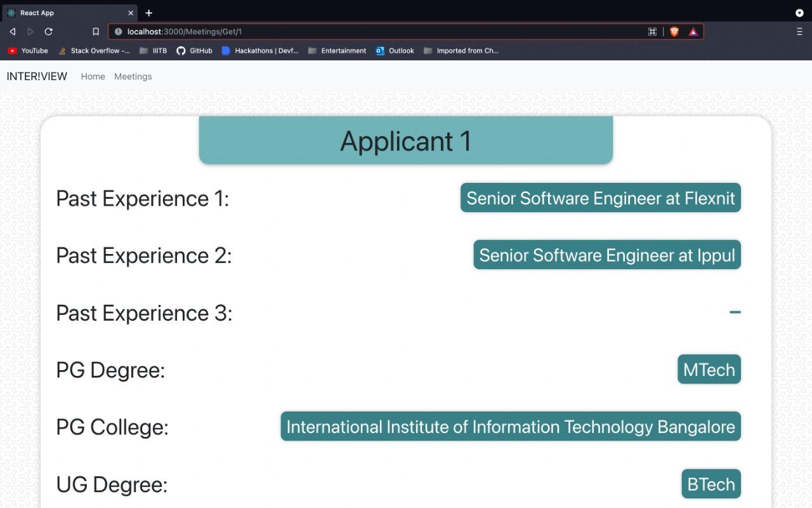Click the dash value for Past Experience 3
This screenshot has height=508, width=812.
pos(735,312)
